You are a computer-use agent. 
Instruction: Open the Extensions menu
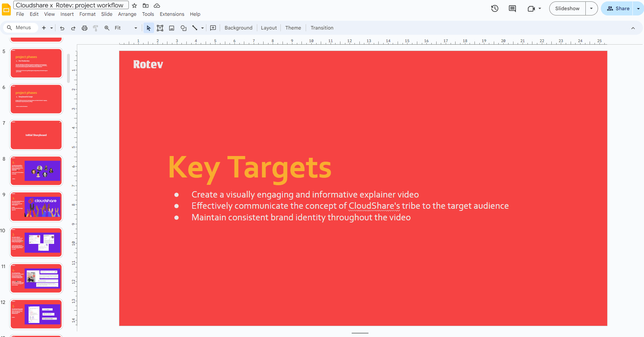172,14
